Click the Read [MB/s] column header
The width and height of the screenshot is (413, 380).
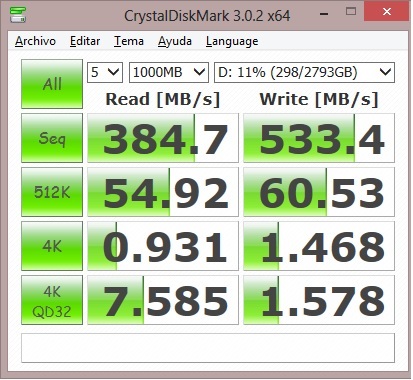(x=163, y=99)
